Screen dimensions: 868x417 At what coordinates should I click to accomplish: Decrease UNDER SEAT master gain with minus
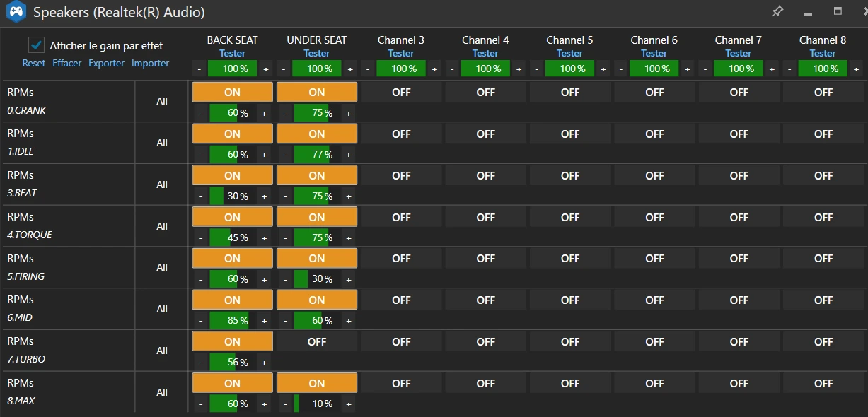284,69
